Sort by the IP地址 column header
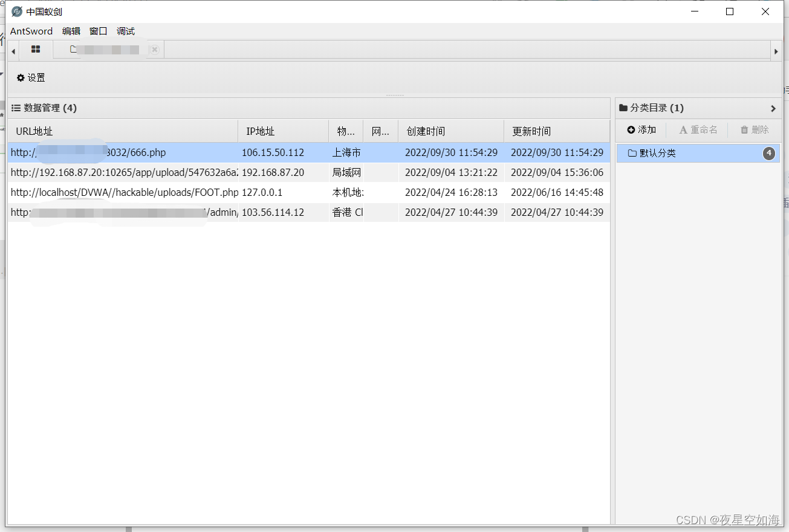 [x=284, y=131]
